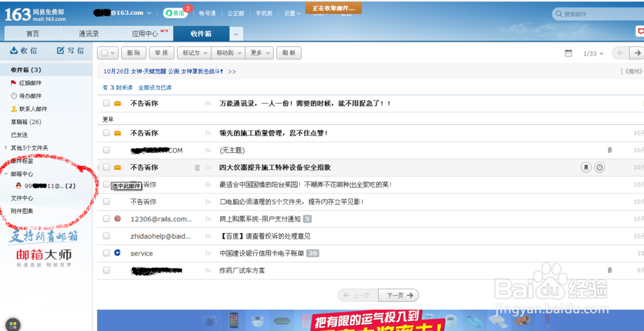Flag the 万能通讯录 email with flag icon

click(x=208, y=104)
